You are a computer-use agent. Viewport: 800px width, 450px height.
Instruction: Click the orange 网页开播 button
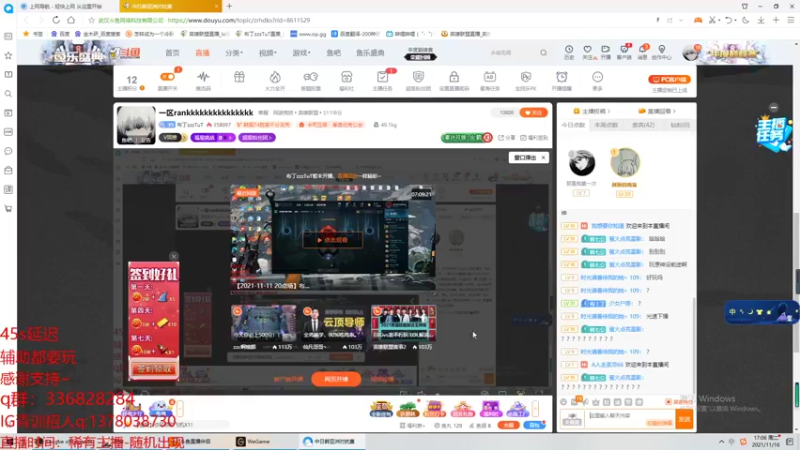(x=336, y=379)
